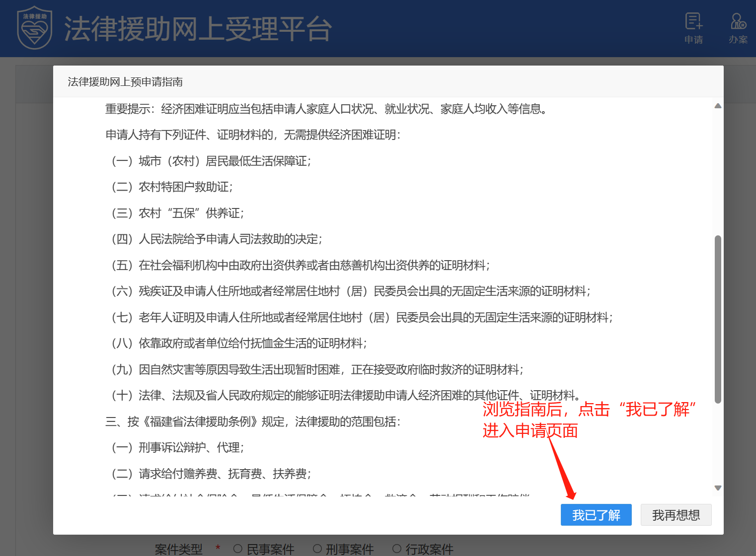Choose the 刑事案件 case type option
The image size is (756, 556).
317,549
